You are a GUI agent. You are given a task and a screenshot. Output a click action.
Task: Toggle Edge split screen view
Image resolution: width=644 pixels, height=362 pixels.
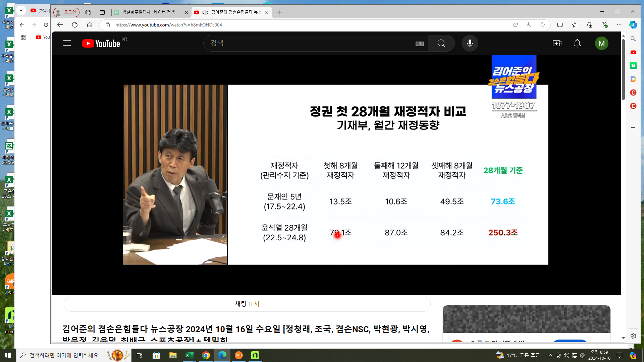[x=560, y=25]
